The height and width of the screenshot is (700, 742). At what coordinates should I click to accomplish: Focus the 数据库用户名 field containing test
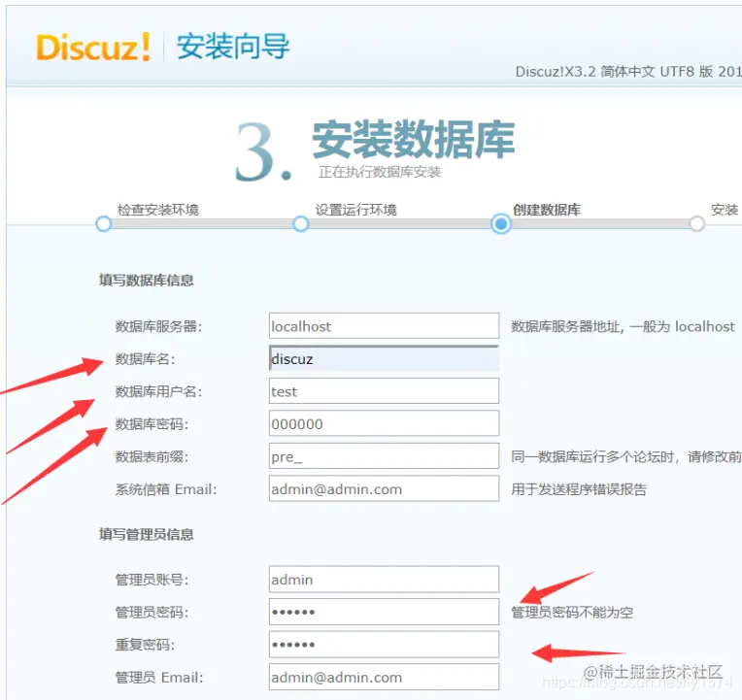click(x=384, y=390)
